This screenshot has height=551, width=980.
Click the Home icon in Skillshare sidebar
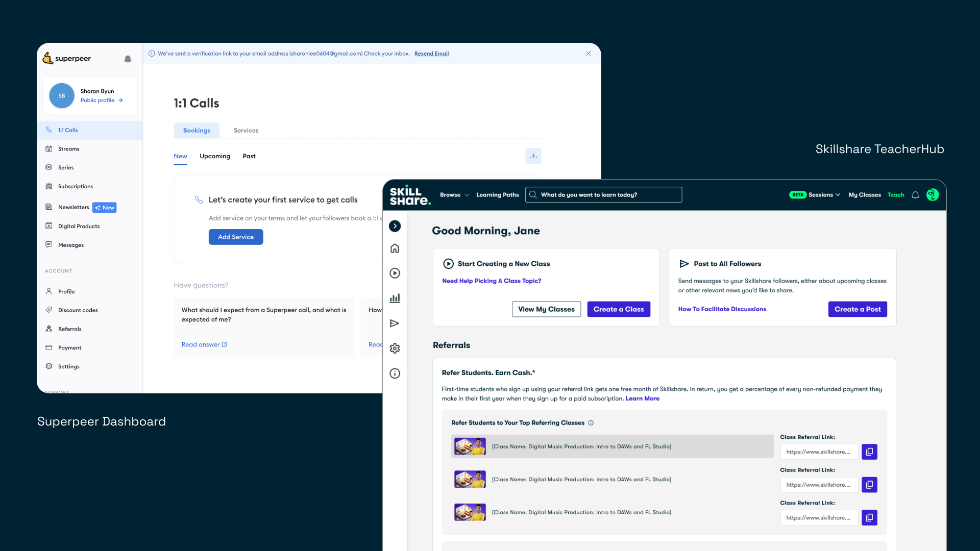pos(395,248)
